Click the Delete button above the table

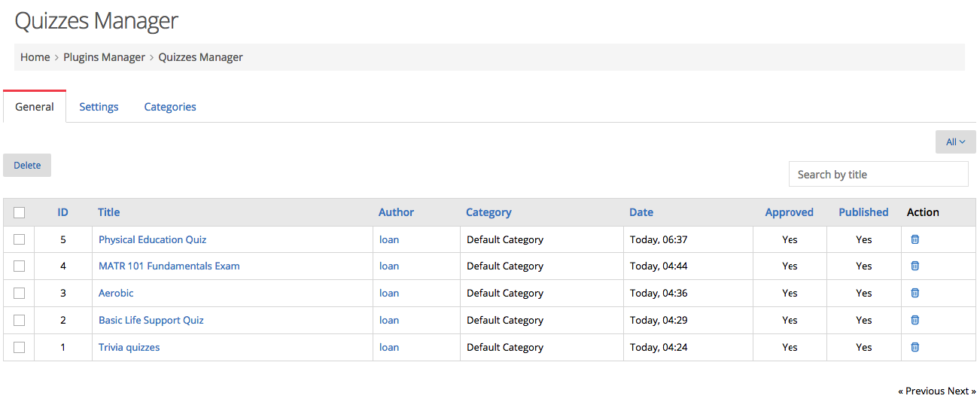point(27,165)
